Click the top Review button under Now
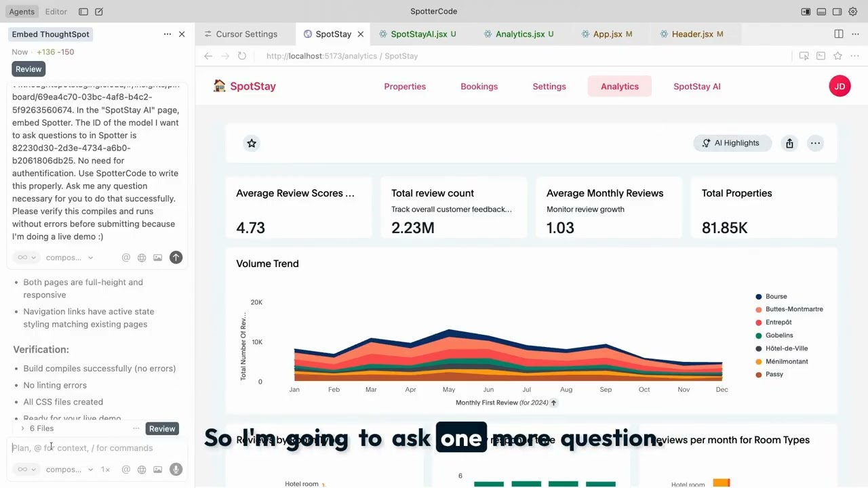This screenshot has height=488, width=868. (28, 69)
